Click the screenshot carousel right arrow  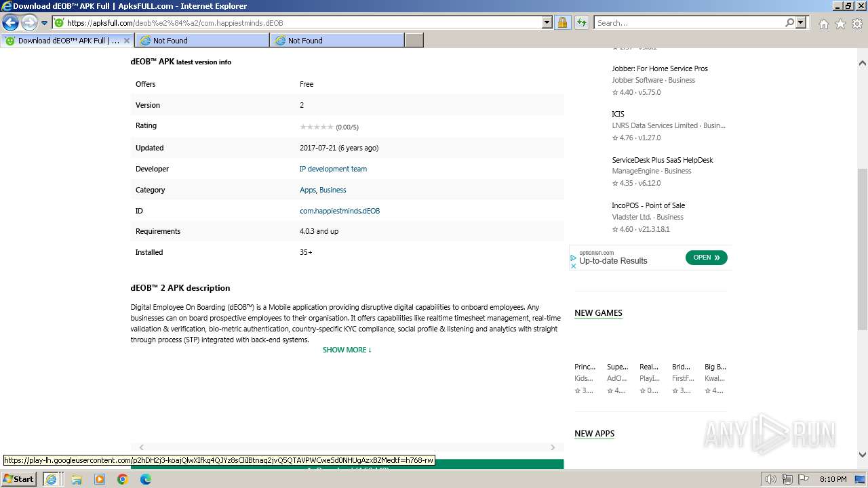click(x=553, y=447)
